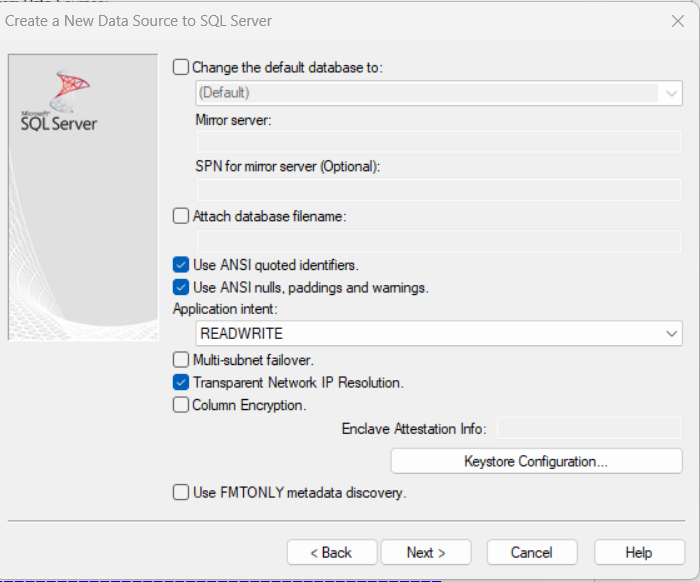Select the SPN for mirror server field
The height and width of the screenshot is (582, 700).
click(439, 188)
